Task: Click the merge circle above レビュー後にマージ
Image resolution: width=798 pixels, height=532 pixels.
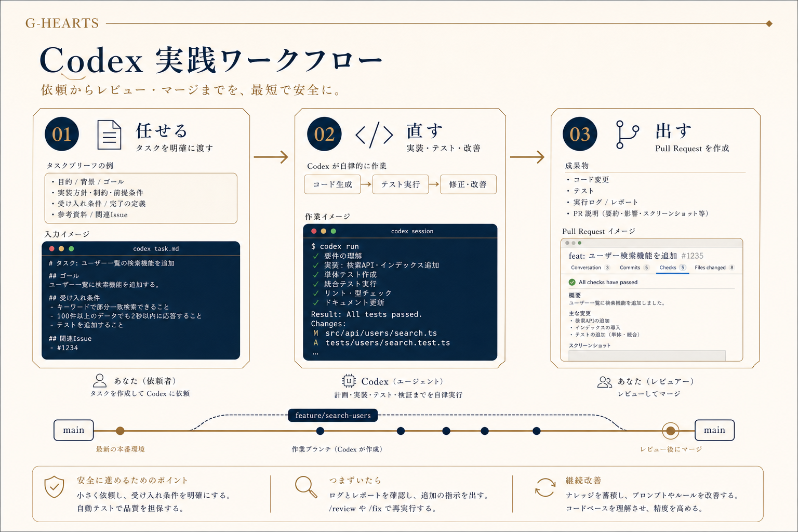Action: pyautogui.click(x=671, y=431)
